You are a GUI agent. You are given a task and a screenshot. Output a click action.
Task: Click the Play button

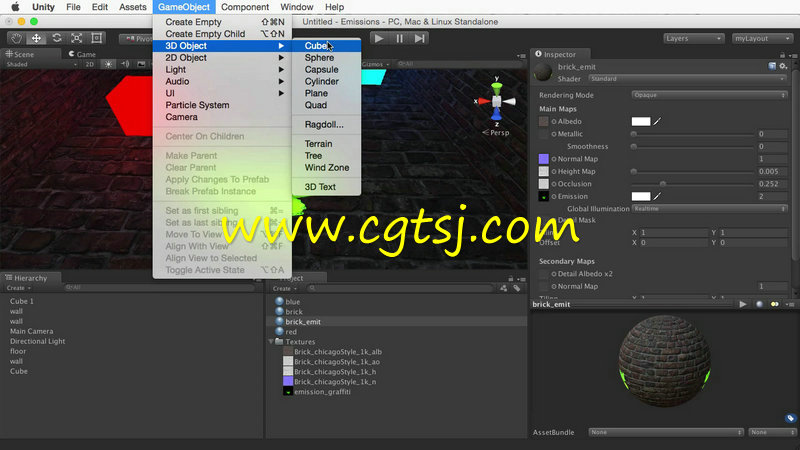[379, 38]
